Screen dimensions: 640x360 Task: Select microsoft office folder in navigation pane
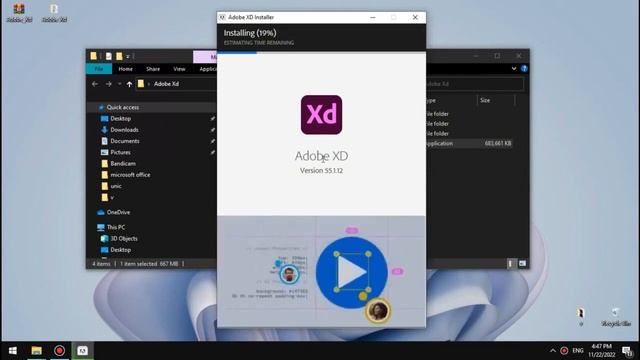(x=130, y=175)
